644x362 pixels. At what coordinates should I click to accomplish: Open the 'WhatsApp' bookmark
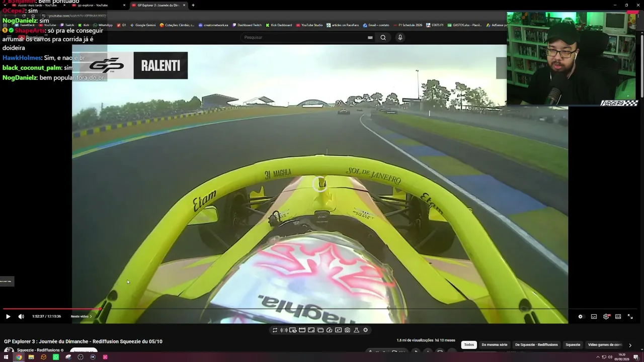(x=103, y=25)
